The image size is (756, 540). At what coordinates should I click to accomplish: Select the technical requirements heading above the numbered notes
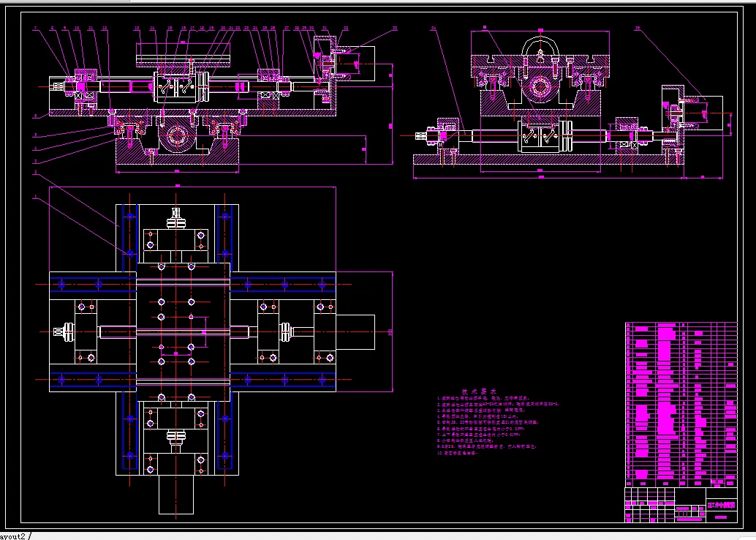[x=479, y=392]
